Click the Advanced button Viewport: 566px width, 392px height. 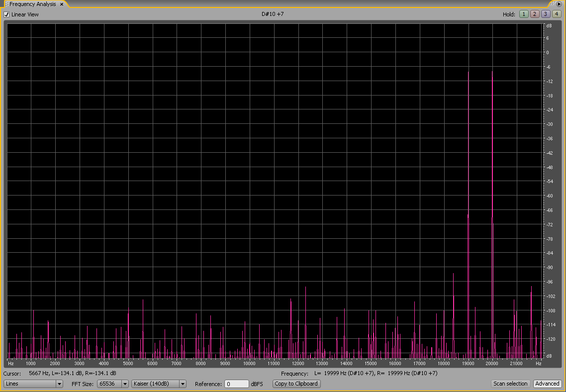[547, 384]
